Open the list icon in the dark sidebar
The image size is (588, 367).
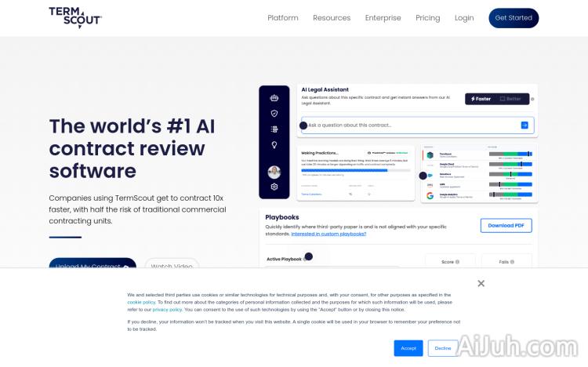[274, 129]
